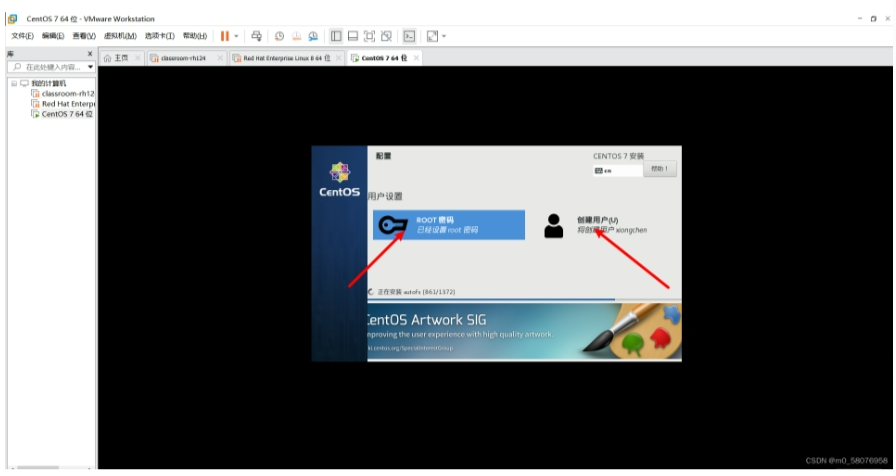Click the CentOS logo in the installer
The width and height of the screenshot is (896, 476).
click(x=339, y=179)
